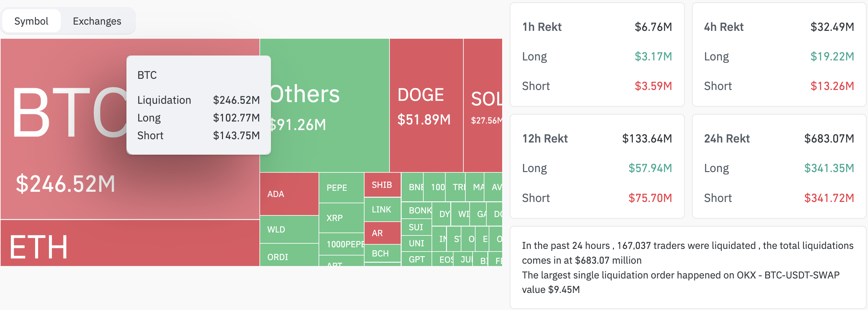Click the 12h Rekt summary card

(597, 166)
